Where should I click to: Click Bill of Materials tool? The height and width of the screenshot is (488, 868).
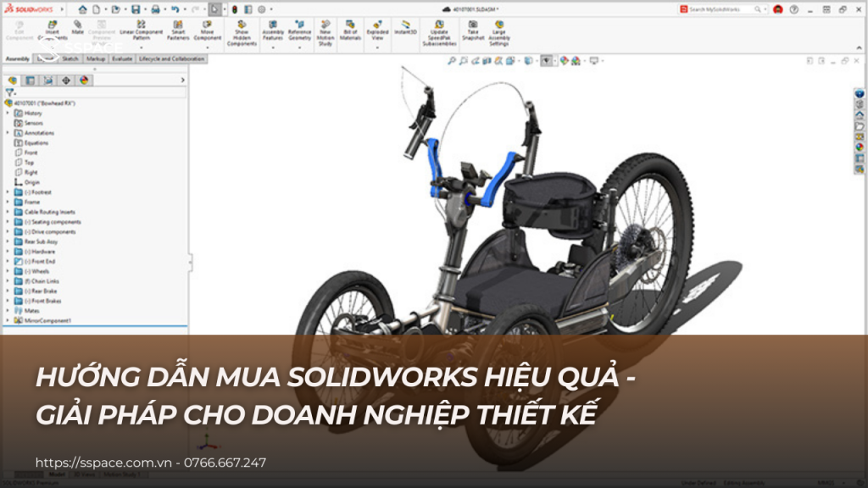[x=350, y=30]
